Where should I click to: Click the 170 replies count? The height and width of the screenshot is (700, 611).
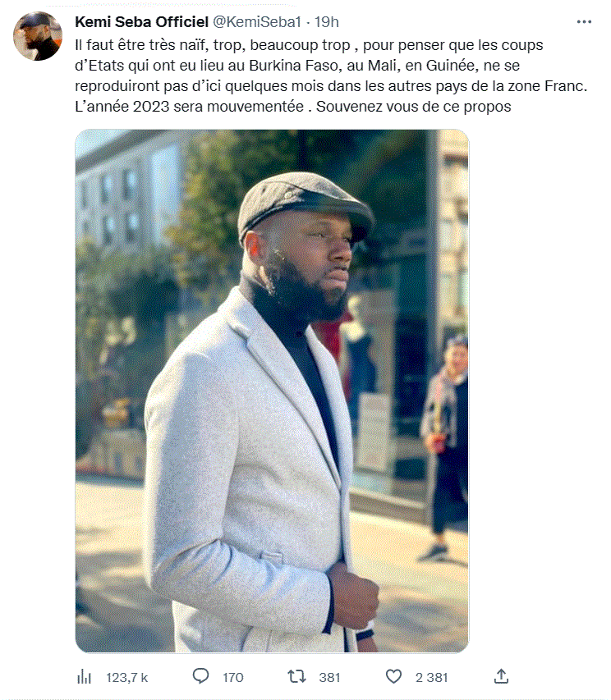pyautogui.click(x=233, y=678)
